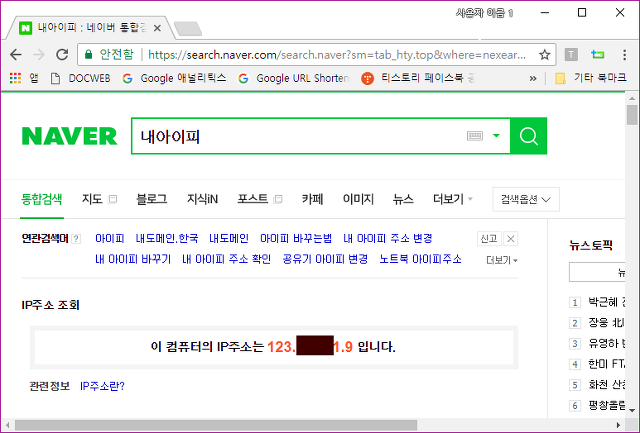Click the IP주소 조회 heading text
640x433 pixels.
click(50, 305)
